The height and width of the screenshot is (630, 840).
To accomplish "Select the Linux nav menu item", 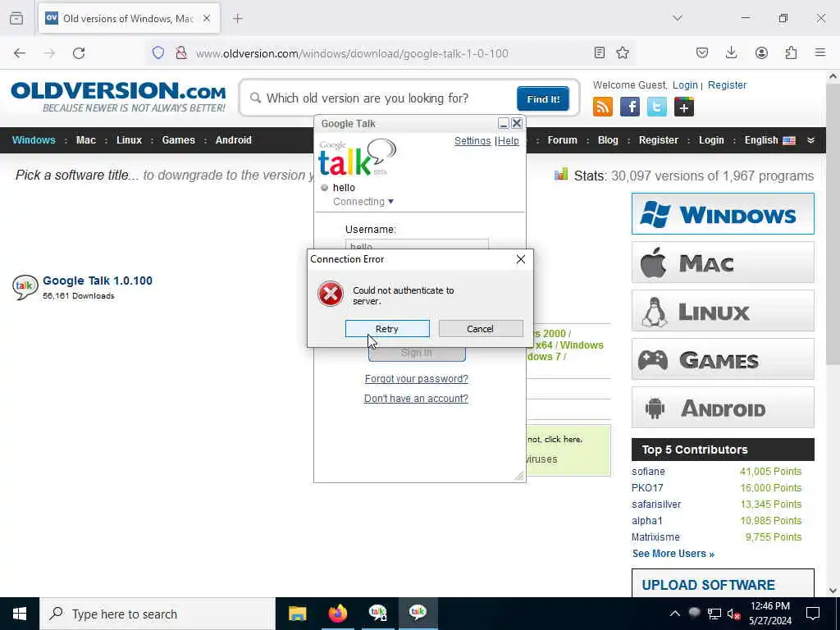I will coord(129,139).
